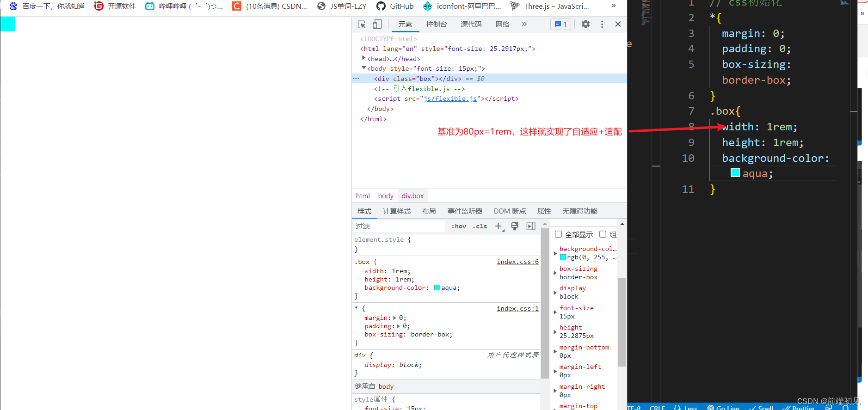Open the js/flexible.js script link
868x410 pixels.
click(450, 98)
